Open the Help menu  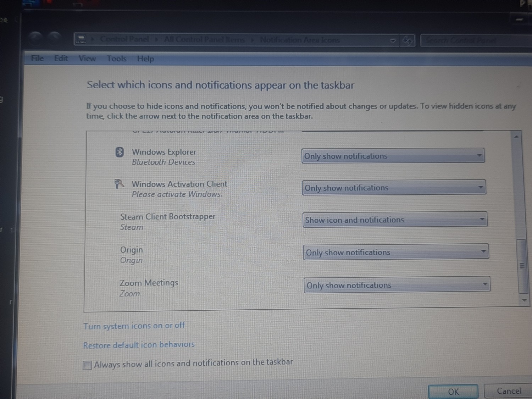point(145,59)
